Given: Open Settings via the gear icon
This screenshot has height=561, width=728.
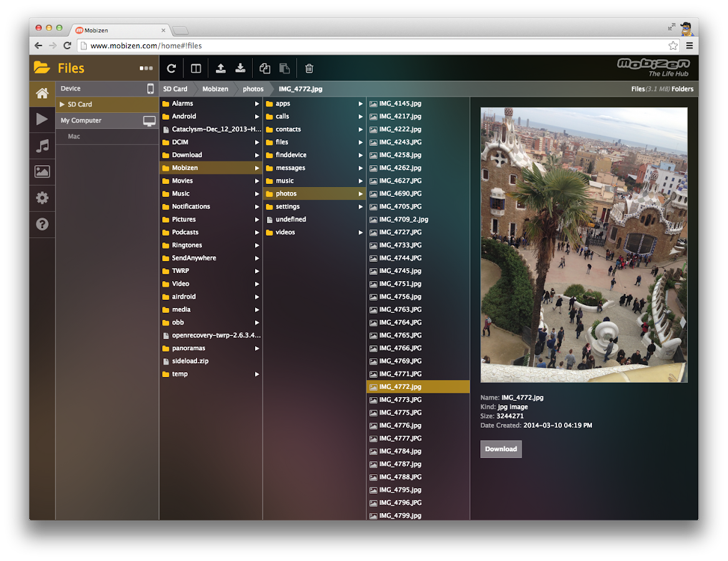Looking at the screenshot, I should [42, 198].
